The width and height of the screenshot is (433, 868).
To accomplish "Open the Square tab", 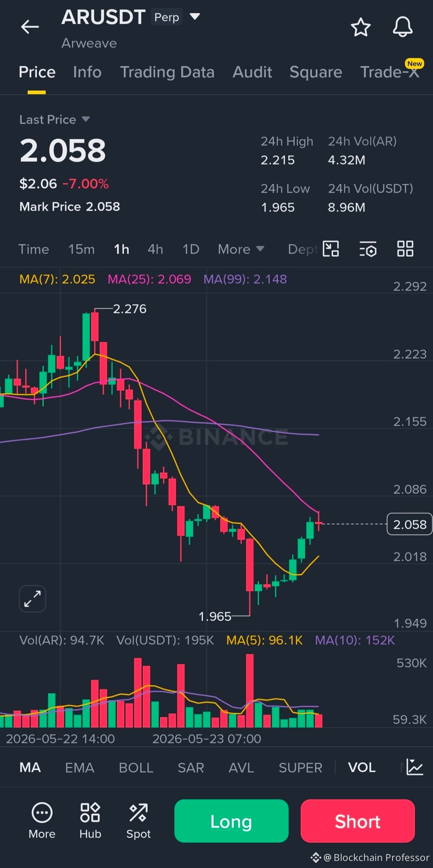I will pos(316,72).
